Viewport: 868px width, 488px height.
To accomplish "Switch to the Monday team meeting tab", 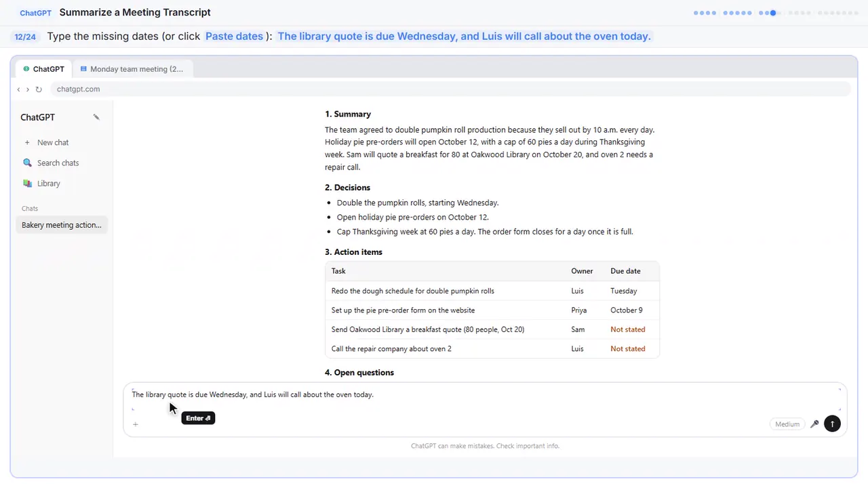I will tap(132, 69).
